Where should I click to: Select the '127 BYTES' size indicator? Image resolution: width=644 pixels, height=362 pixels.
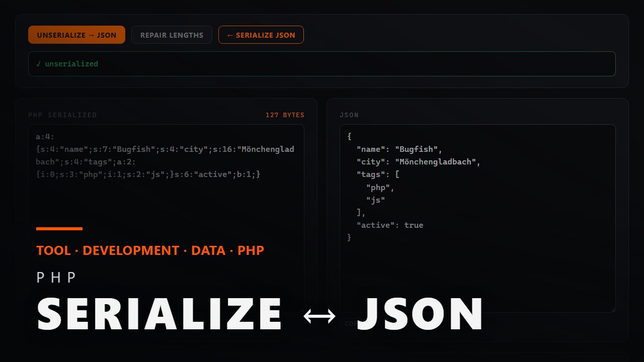point(285,115)
